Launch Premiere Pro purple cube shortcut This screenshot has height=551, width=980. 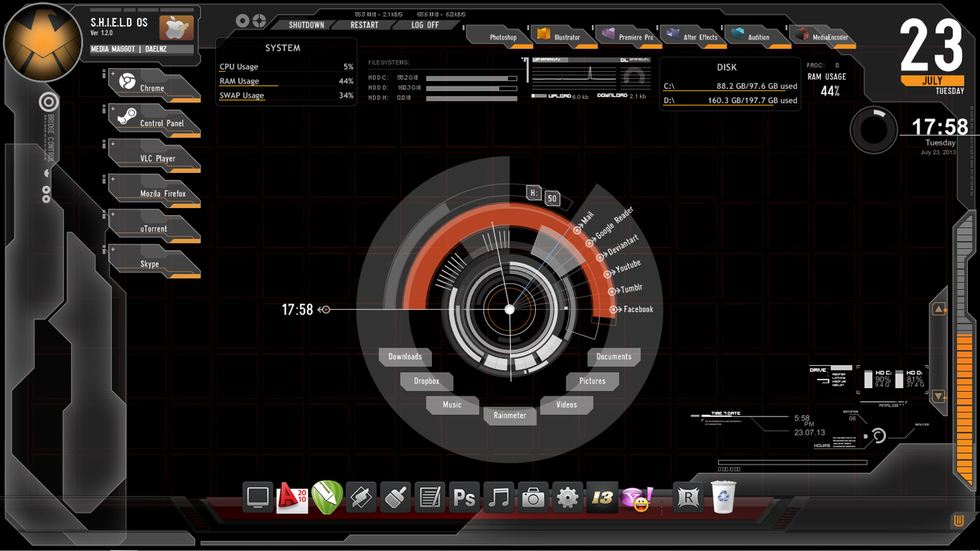click(x=629, y=35)
